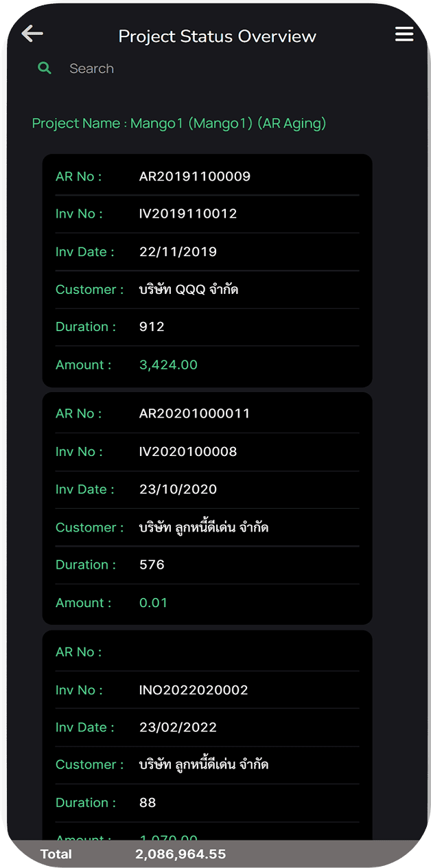Screen dimensions: 431x868
Task: Select the Project Name Mango1 heading
Action: tap(179, 124)
